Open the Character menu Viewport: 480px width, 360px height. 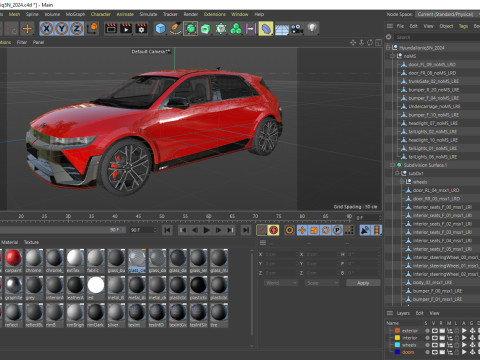(x=101, y=14)
